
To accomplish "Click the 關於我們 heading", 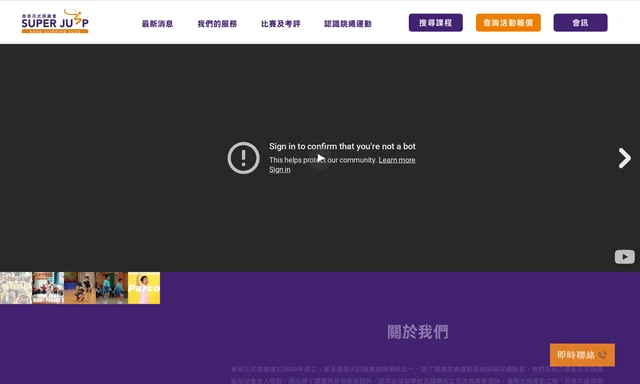I will coord(418,332).
